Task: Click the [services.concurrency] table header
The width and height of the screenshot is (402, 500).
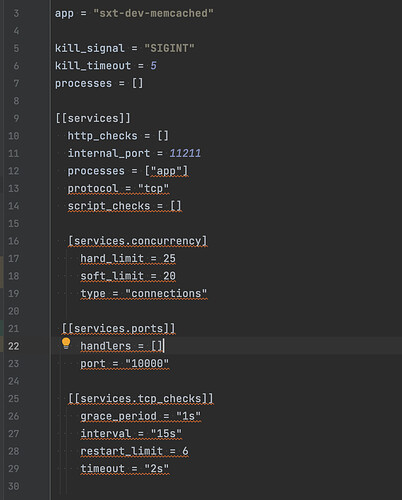Action: coord(137,241)
